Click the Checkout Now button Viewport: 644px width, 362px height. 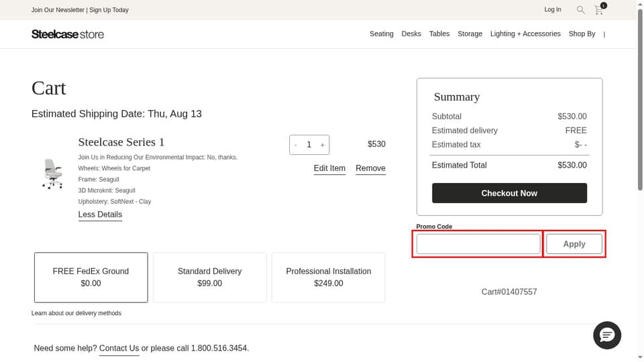click(509, 193)
